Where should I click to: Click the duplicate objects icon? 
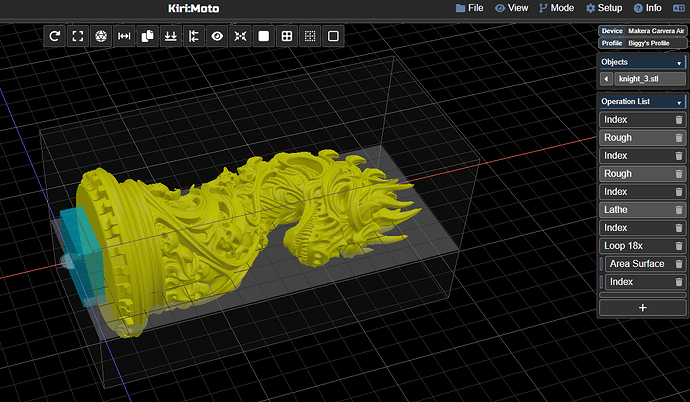[147, 36]
